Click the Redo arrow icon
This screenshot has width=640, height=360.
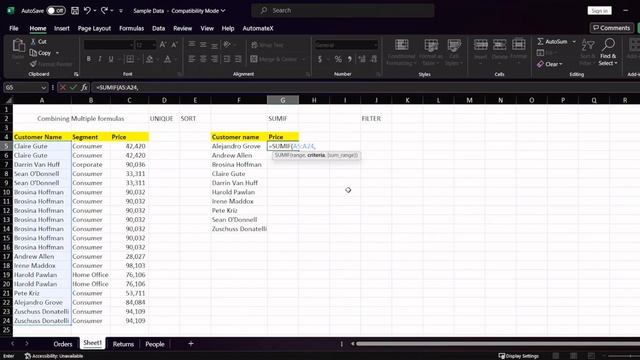click(x=104, y=11)
